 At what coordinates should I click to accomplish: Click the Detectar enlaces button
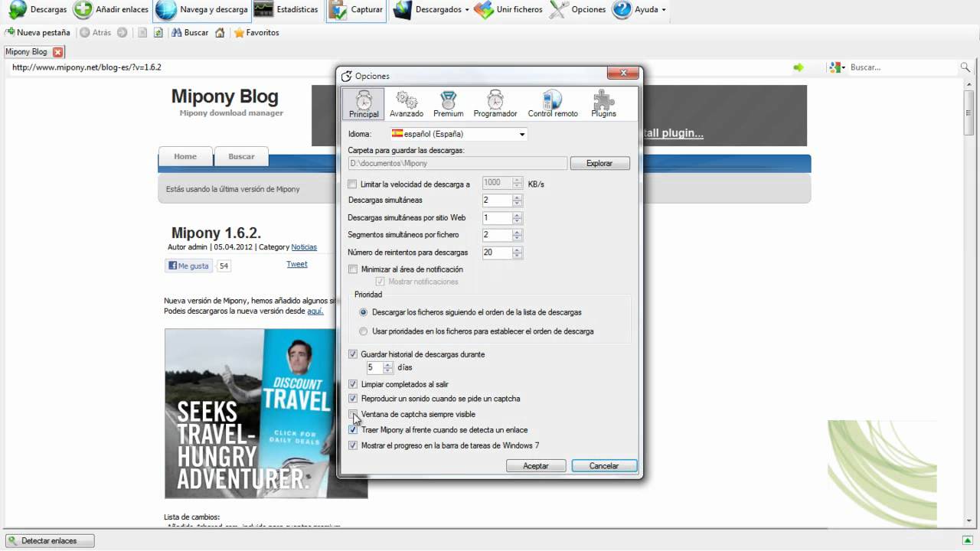[49, 540]
